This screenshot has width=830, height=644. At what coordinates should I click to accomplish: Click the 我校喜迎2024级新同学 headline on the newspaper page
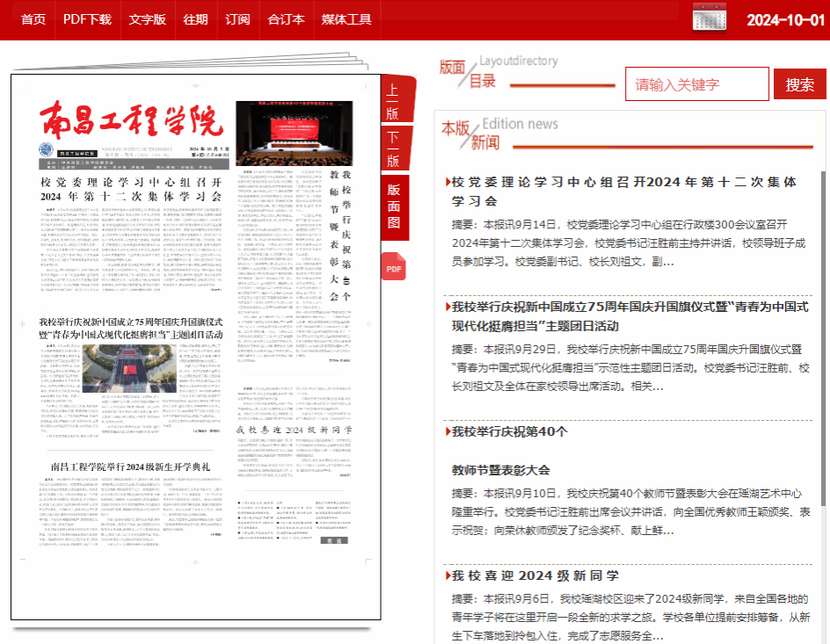294,430
